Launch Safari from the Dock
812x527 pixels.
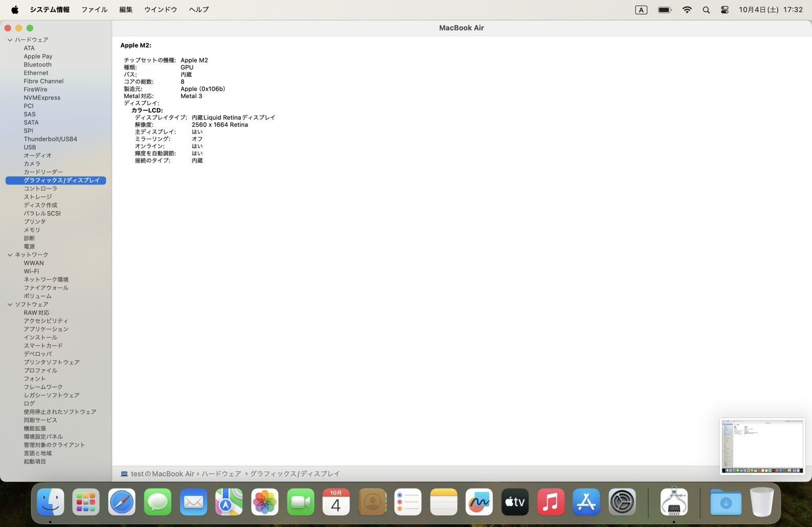[x=122, y=502]
